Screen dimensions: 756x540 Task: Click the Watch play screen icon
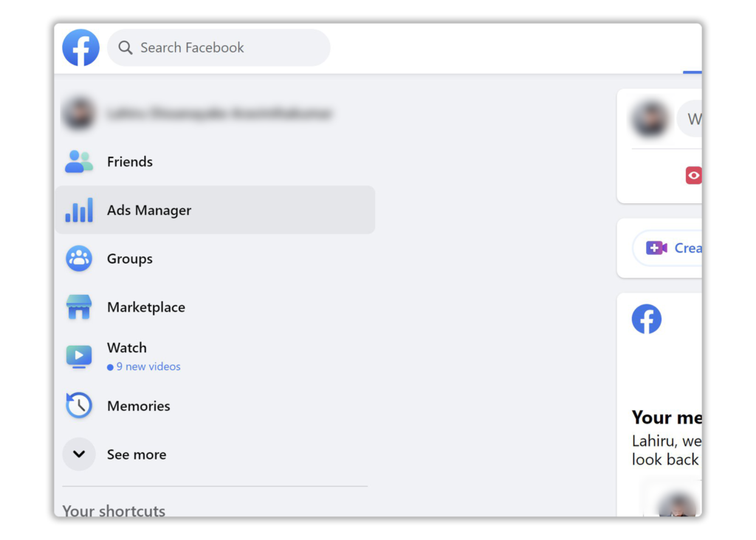click(78, 357)
